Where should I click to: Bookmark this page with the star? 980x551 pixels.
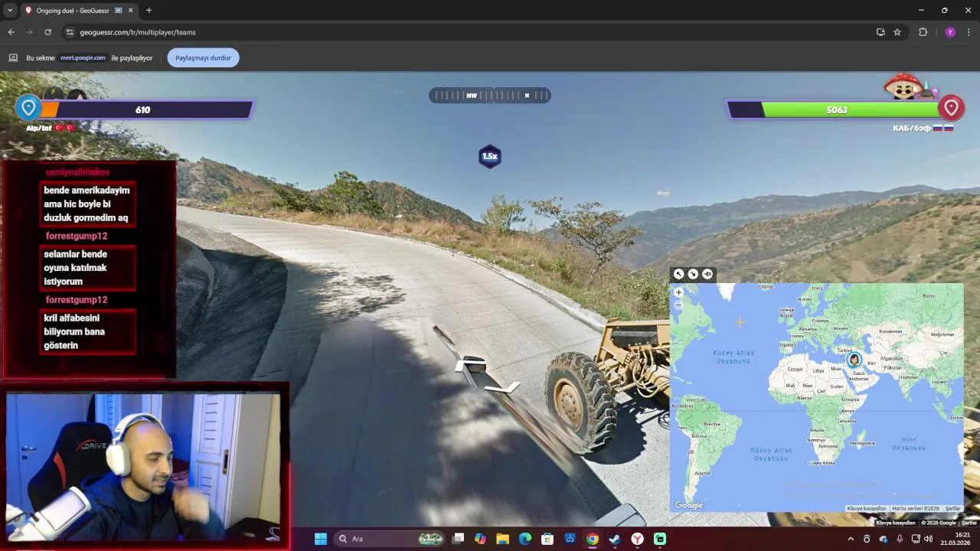click(897, 32)
